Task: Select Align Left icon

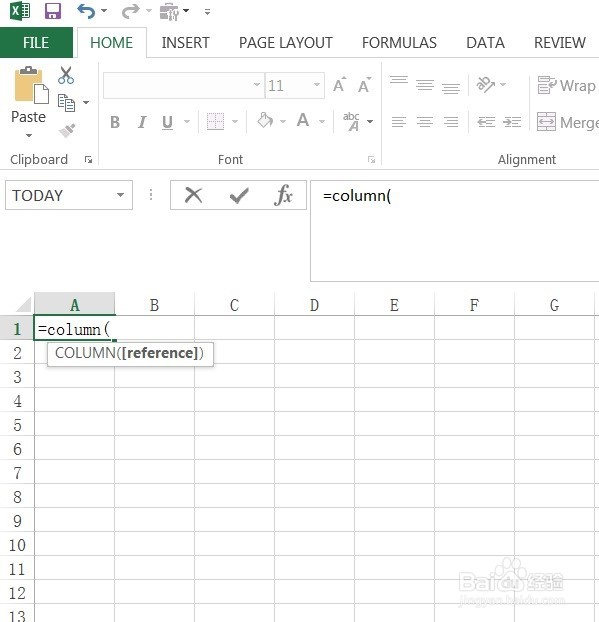Action: click(x=399, y=122)
